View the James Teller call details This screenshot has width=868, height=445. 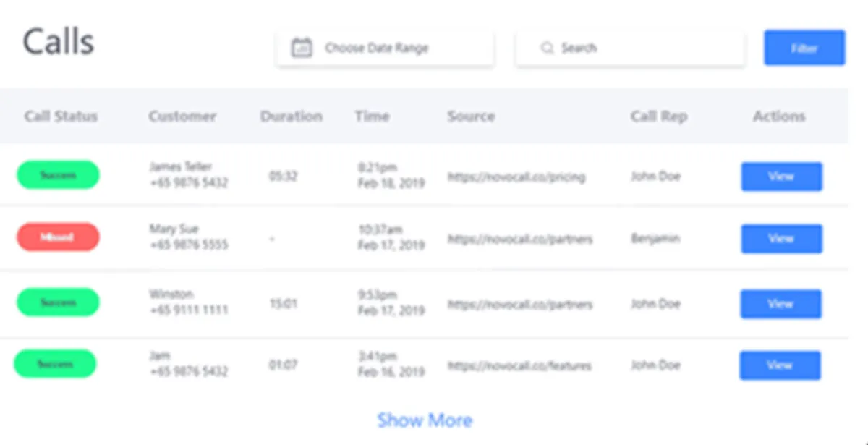(781, 177)
